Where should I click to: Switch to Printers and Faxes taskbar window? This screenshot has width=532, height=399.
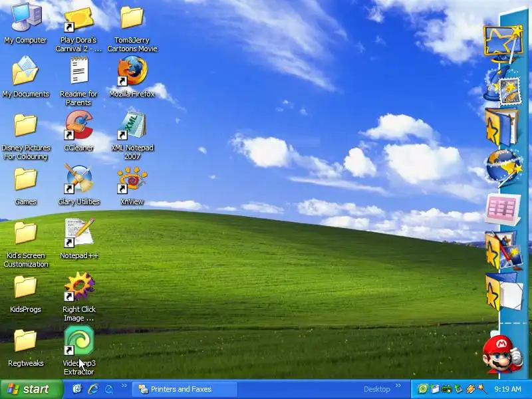pos(185,389)
